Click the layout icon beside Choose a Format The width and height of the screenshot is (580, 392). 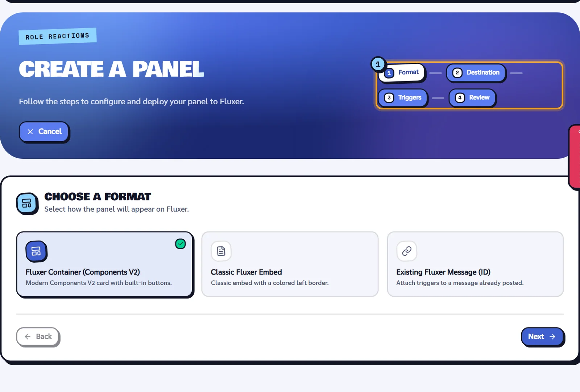27,203
